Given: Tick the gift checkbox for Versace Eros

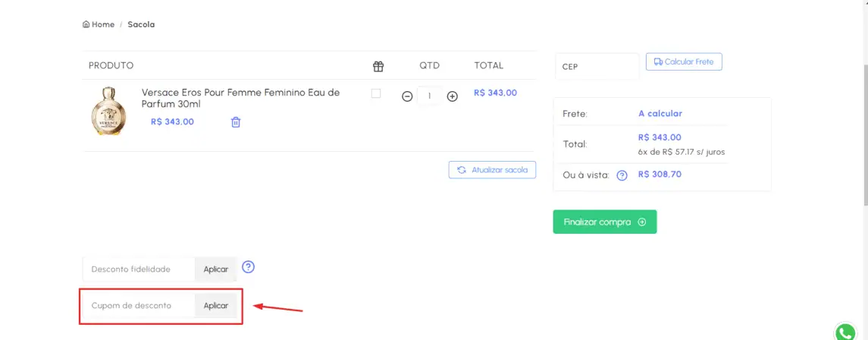Looking at the screenshot, I should (x=376, y=93).
